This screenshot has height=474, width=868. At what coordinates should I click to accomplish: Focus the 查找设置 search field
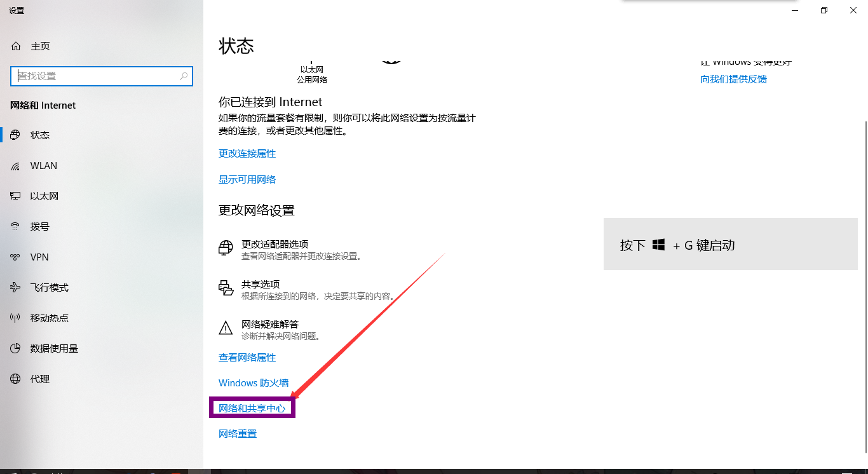coord(102,76)
